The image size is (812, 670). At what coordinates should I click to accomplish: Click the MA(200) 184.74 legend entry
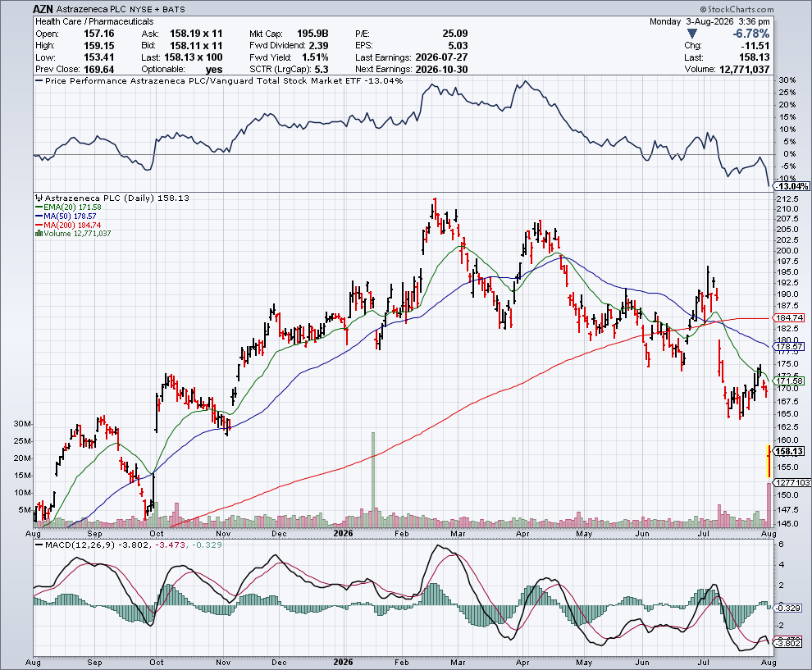coord(68,226)
